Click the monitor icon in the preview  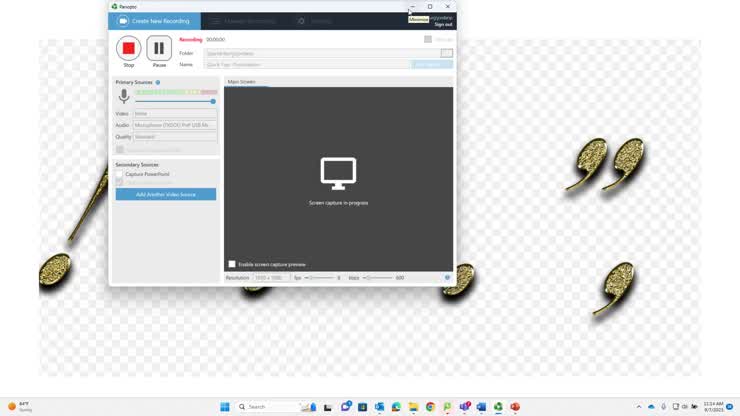point(338,174)
